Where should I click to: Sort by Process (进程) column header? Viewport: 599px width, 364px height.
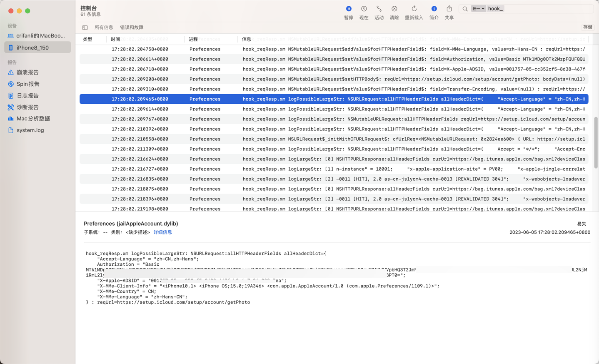[x=193, y=39]
